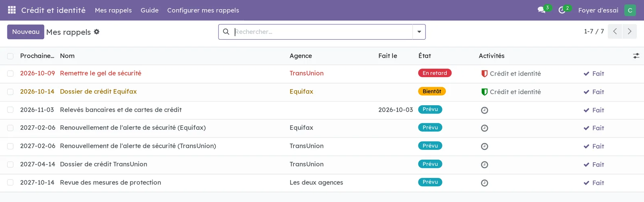Click Prévu badge in Relevés bancaires row
644x202 pixels.
point(430,109)
